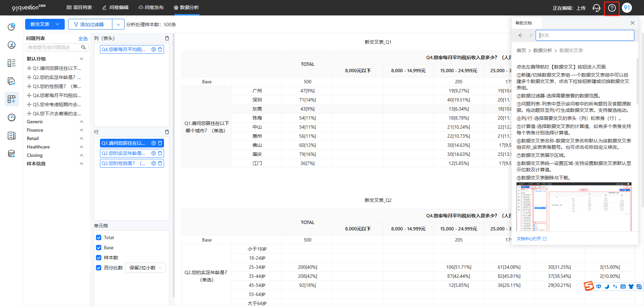The height and width of the screenshot is (306, 644).
Task: Clear the column header with trash icon
Action: click(x=167, y=38)
